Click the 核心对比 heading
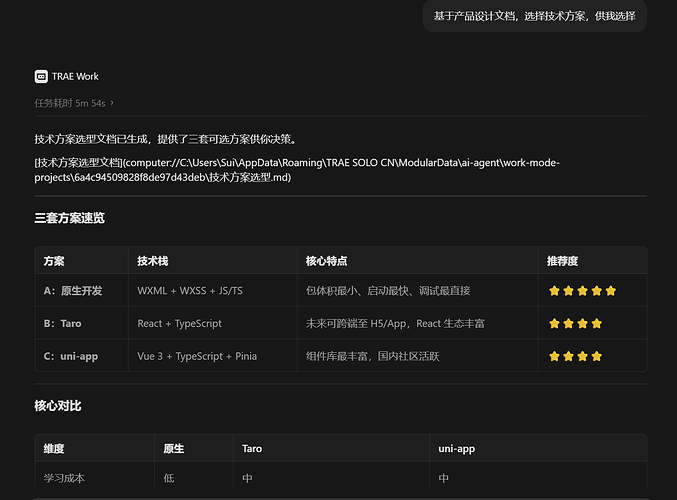The width and height of the screenshot is (677, 500). [x=58, y=406]
